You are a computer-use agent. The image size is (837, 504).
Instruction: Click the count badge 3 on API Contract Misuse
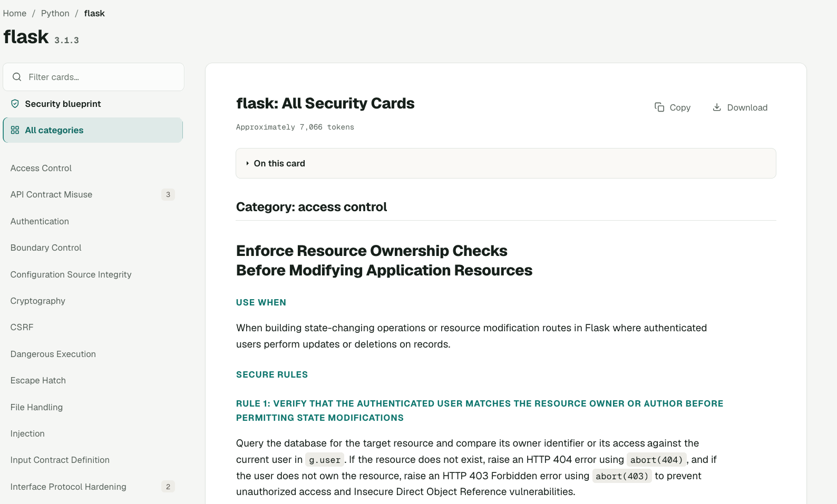(x=168, y=194)
